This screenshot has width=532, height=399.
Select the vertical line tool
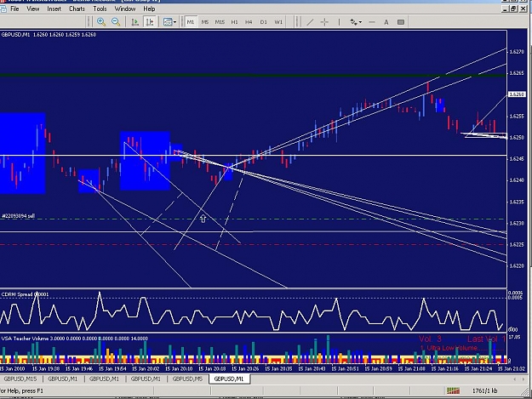pos(339,22)
